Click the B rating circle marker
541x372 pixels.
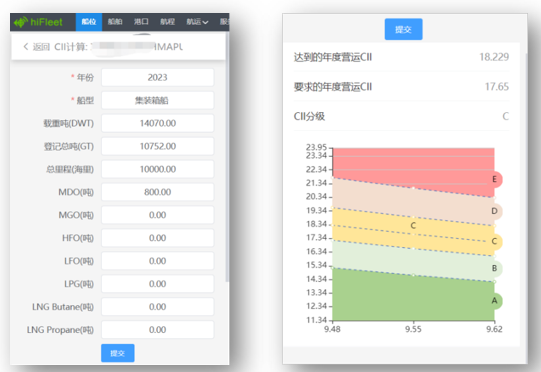coord(495,268)
